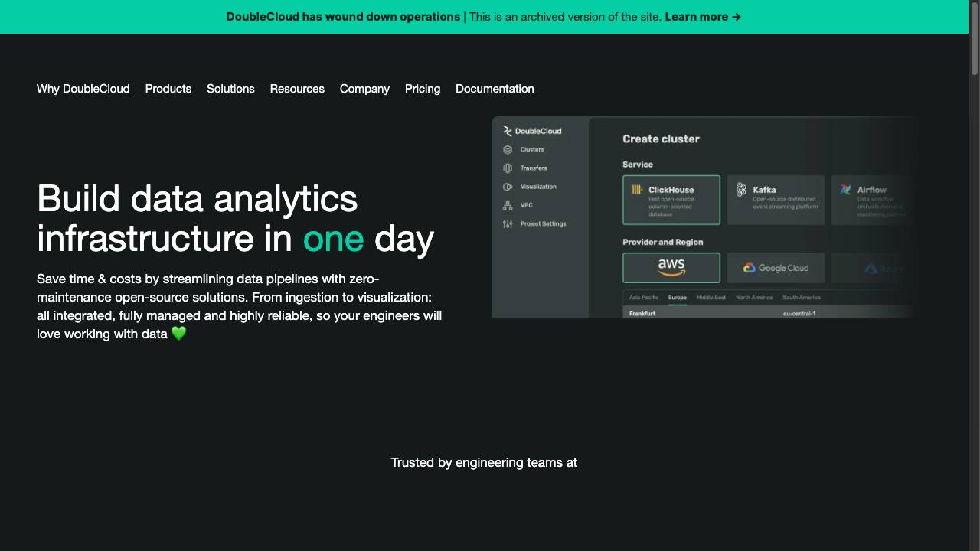Click the ClickHouse service name
This screenshot has height=551, width=980.
(671, 190)
